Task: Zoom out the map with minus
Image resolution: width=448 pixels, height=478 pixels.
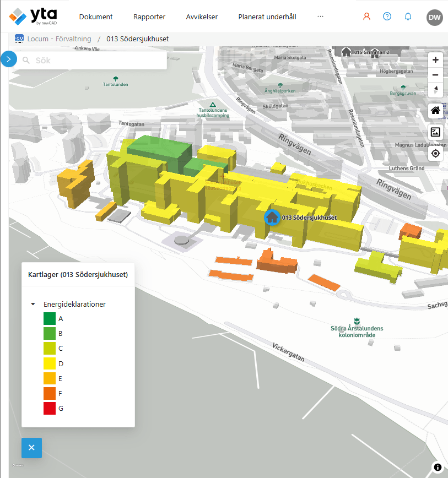Action: 435,75
